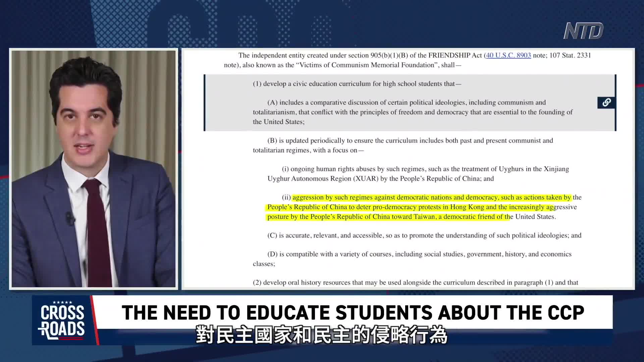
Task: Click subsection (D) compatible with courses text
Action: click(419, 254)
